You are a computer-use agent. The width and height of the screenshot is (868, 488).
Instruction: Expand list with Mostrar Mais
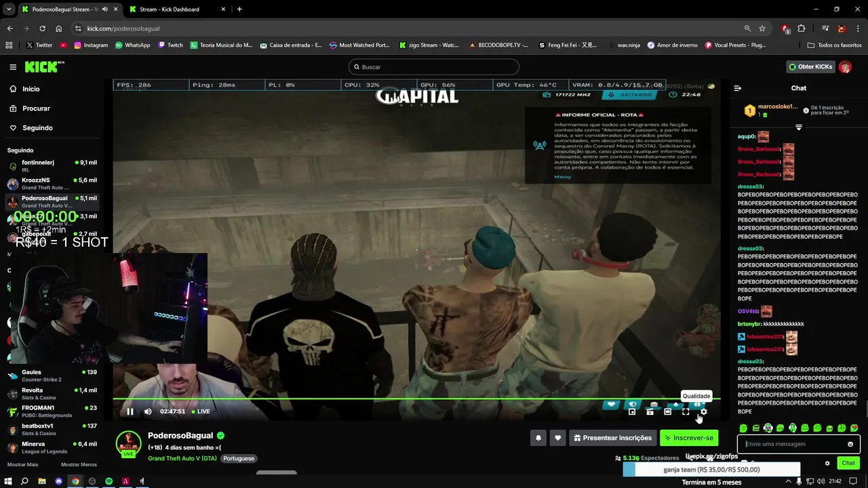[23, 464]
